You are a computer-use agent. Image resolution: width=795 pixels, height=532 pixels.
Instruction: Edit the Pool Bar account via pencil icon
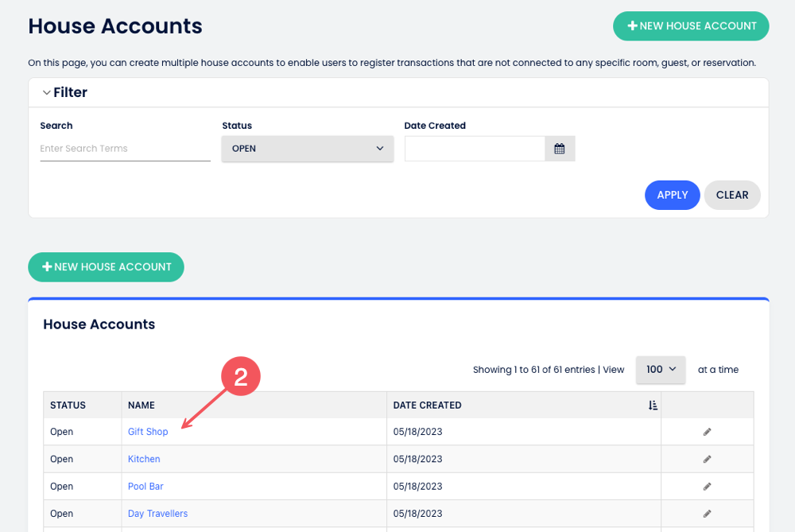click(x=707, y=486)
